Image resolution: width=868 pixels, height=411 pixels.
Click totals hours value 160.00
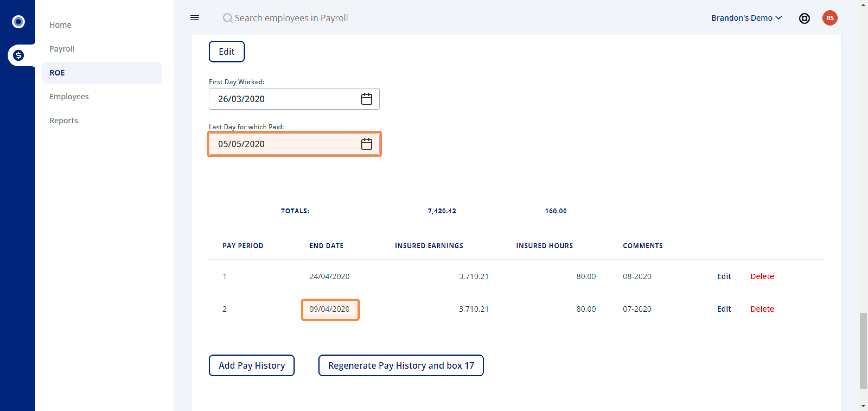tap(556, 211)
